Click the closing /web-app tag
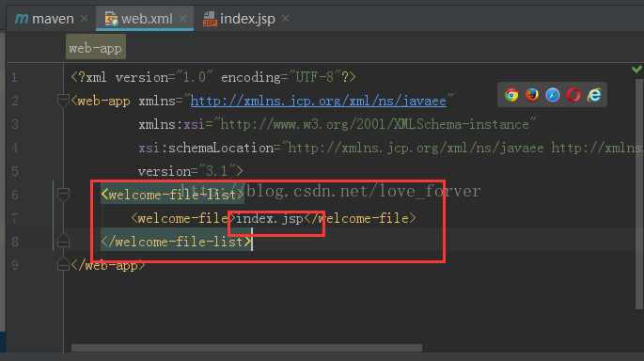 pyautogui.click(x=108, y=265)
